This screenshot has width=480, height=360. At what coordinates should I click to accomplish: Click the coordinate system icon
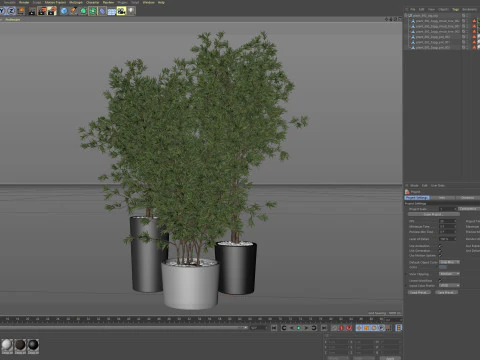tap(21, 11)
